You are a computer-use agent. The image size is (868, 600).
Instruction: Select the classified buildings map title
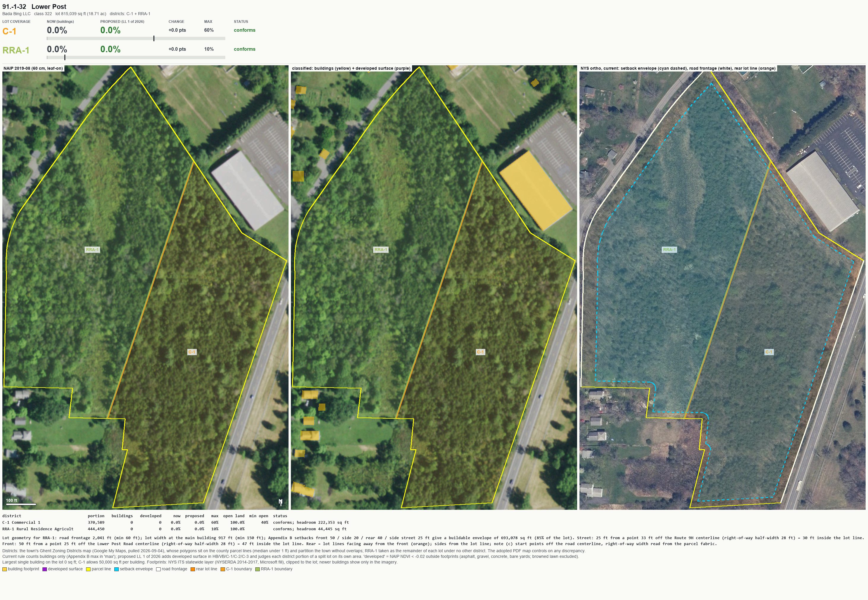coord(351,69)
